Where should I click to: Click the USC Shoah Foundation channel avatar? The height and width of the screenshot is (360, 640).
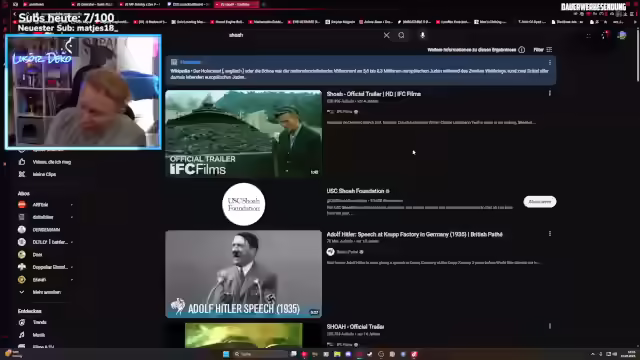point(244,204)
